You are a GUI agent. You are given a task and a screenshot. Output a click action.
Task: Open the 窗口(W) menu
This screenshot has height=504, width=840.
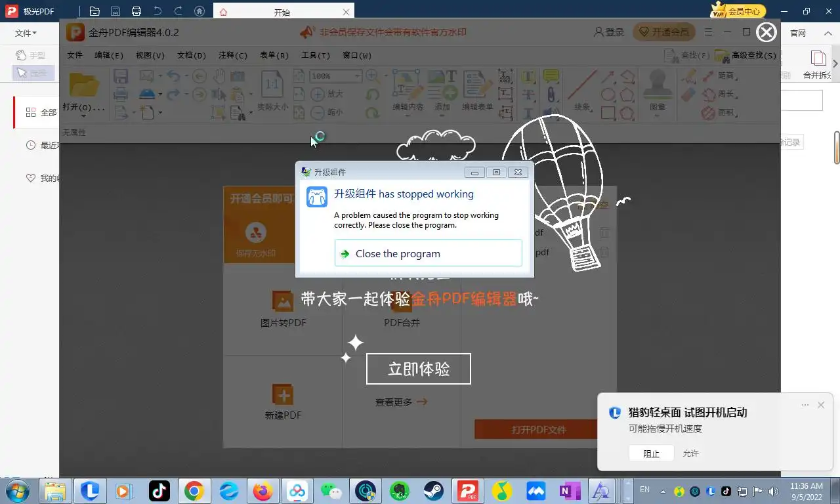357,55
